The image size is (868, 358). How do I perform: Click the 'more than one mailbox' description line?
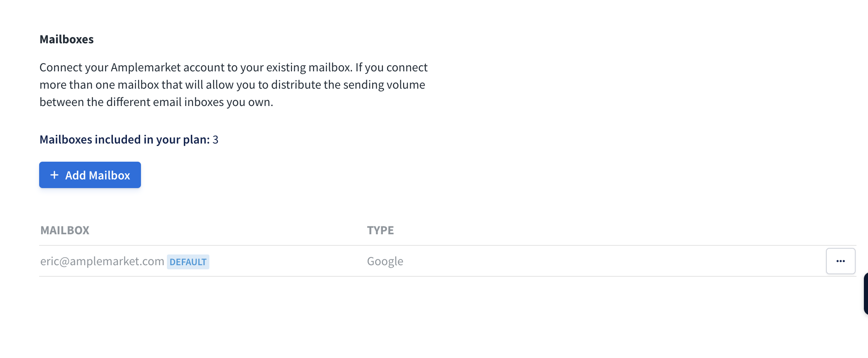232,85
